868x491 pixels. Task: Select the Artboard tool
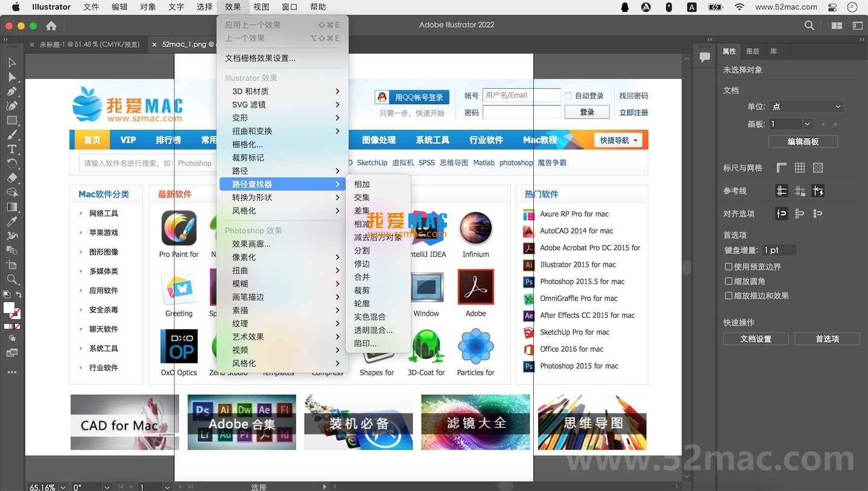11,265
